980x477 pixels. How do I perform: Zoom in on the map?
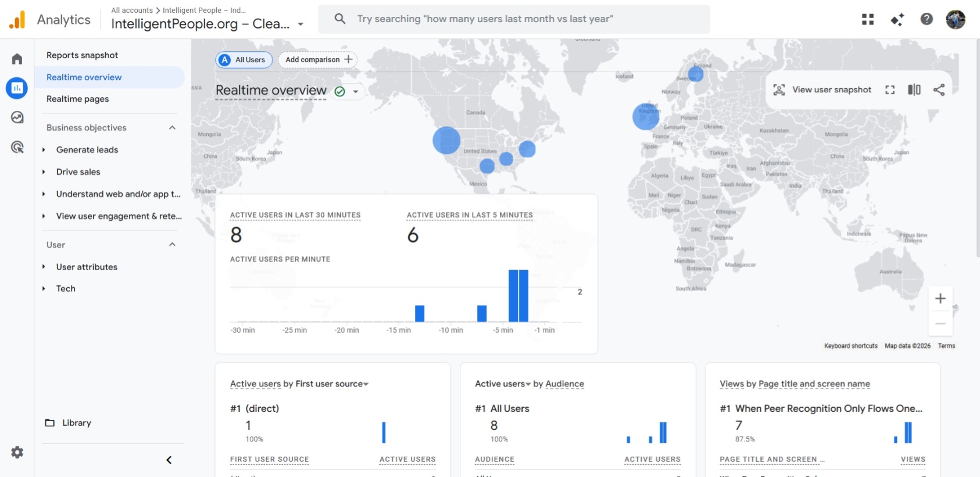[x=940, y=299]
